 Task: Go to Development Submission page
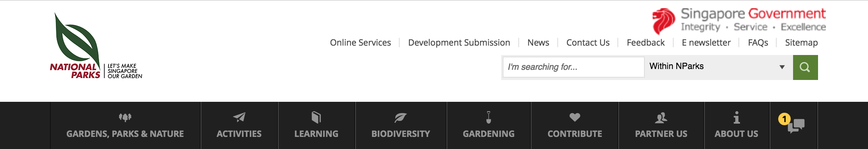[459, 43]
